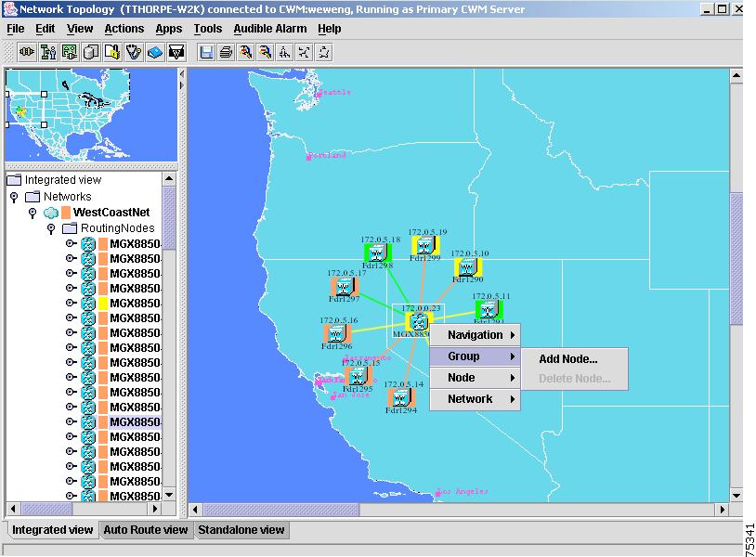Select the Fdr1294 node on the map
The width and height of the screenshot is (756, 557).
(401, 397)
